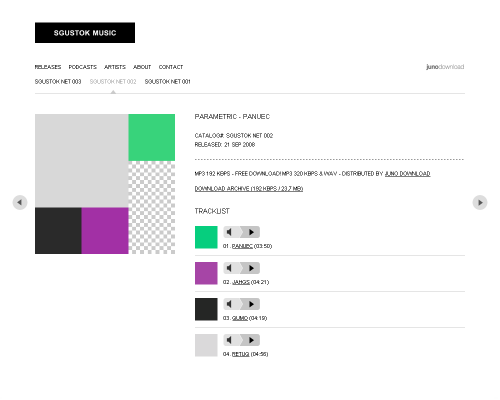Click the junodownload logo at top right
The height and width of the screenshot is (400, 500).
(445, 67)
